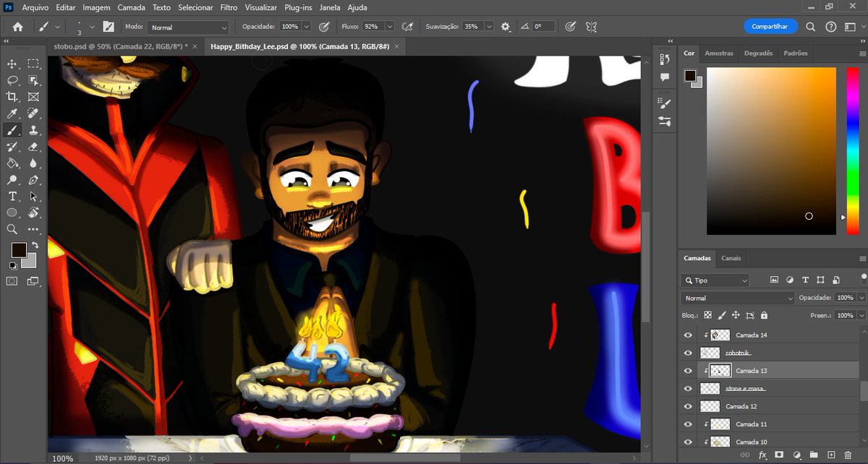Screen dimensions: 868x464
Task: Lock transparent pixels for the layer
Action: [707, 316]
